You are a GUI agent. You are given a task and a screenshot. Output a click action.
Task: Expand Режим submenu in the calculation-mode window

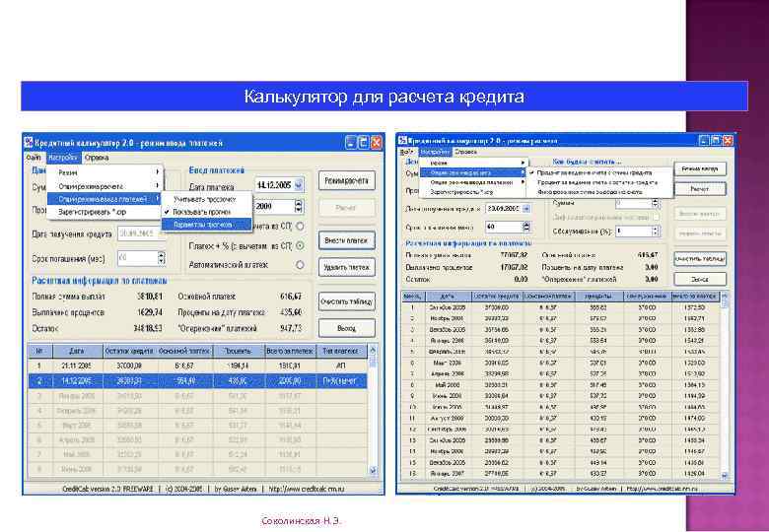point(473,163)
